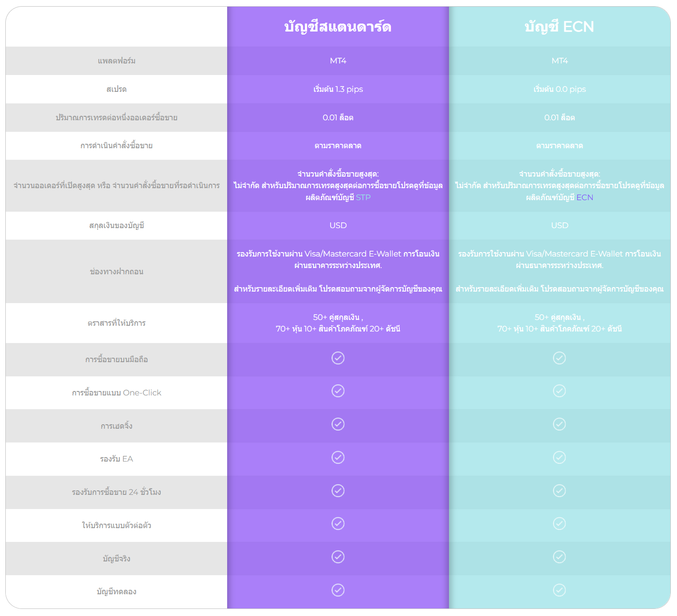Click the เริ่มต้น 1.3 pips spread cell
The image size is (677, 616).
click(338, 89)
